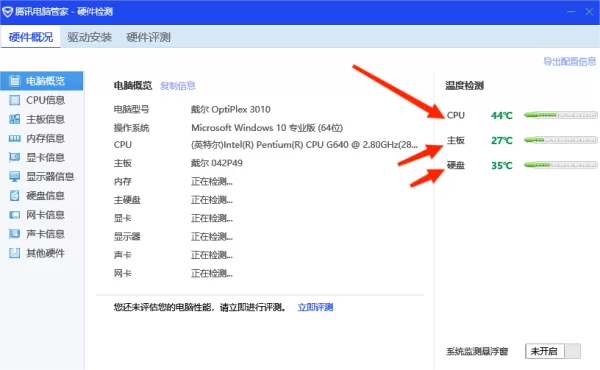600x370 pixels.
Task: Click the 电脑概览 sidebar icon
Action: click(x=15, y=81)
